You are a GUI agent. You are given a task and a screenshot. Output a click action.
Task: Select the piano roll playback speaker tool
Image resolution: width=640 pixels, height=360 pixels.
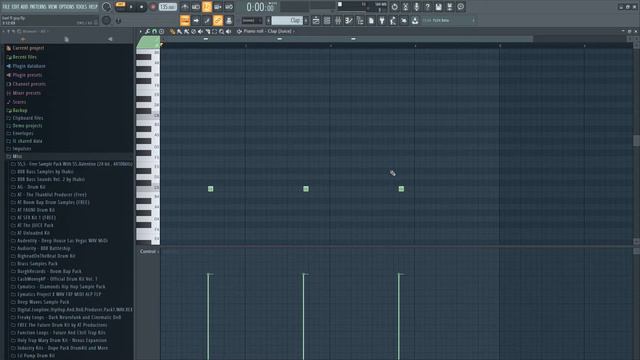(229, 31)
